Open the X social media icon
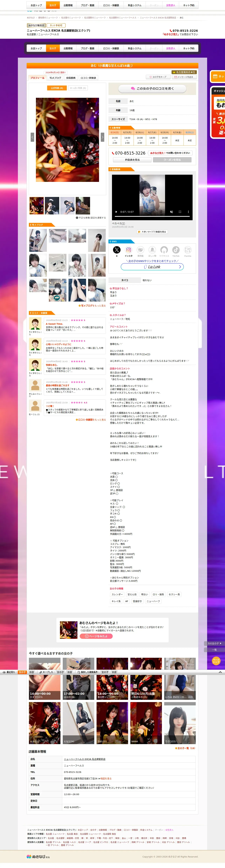The height and width of the screenshot is (868, 225). point(117,250)
